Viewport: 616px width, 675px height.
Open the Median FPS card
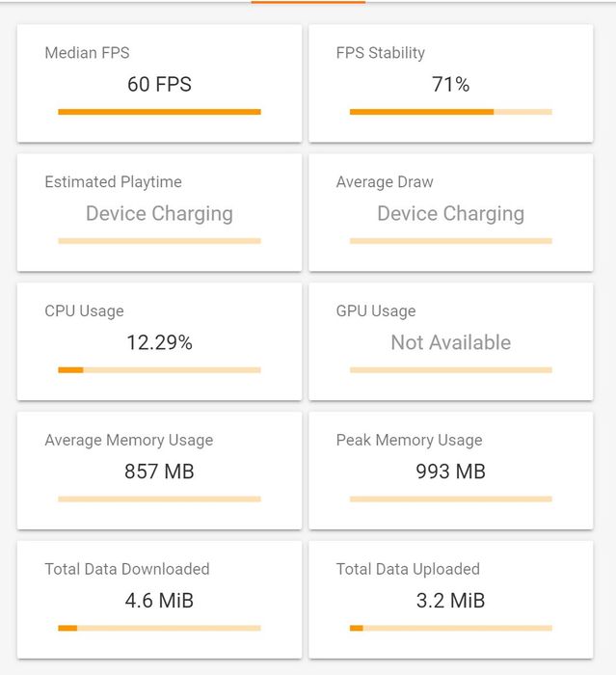(159, 83)
